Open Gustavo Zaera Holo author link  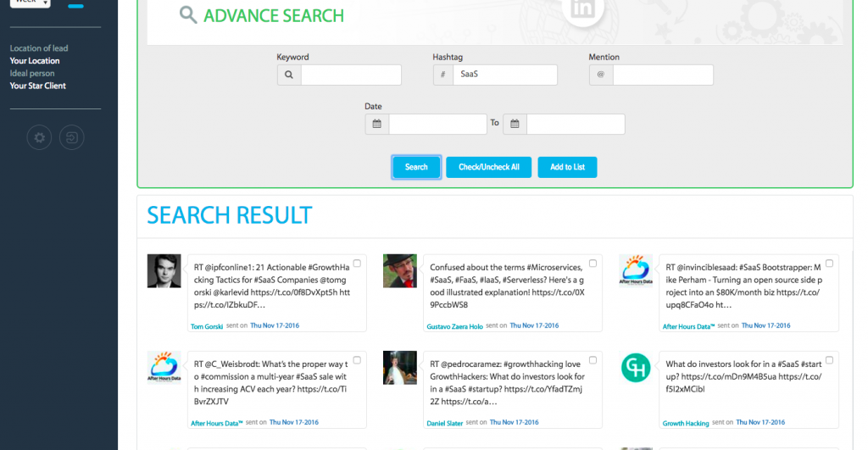[454, 326]
